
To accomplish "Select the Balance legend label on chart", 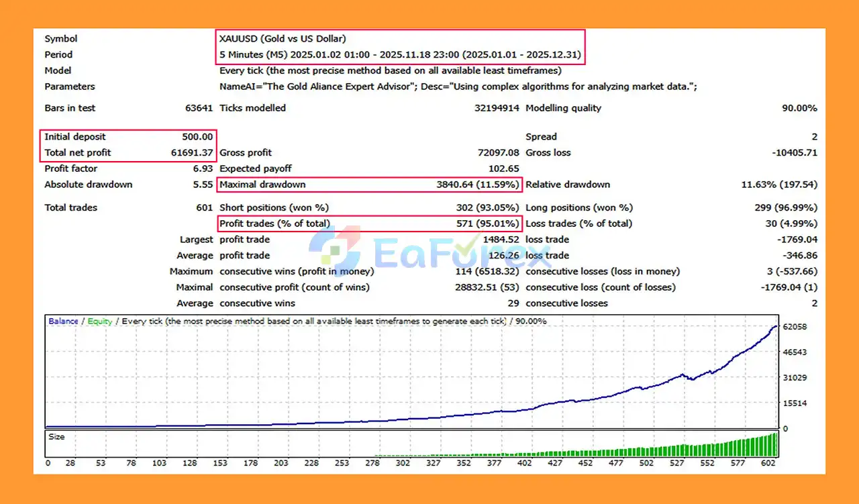I will (63, 321).
